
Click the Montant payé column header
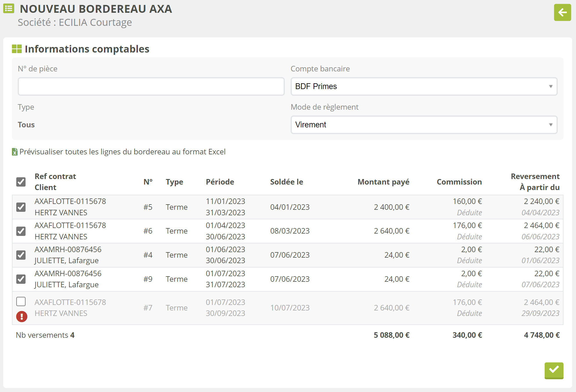[x=383, y=182]
